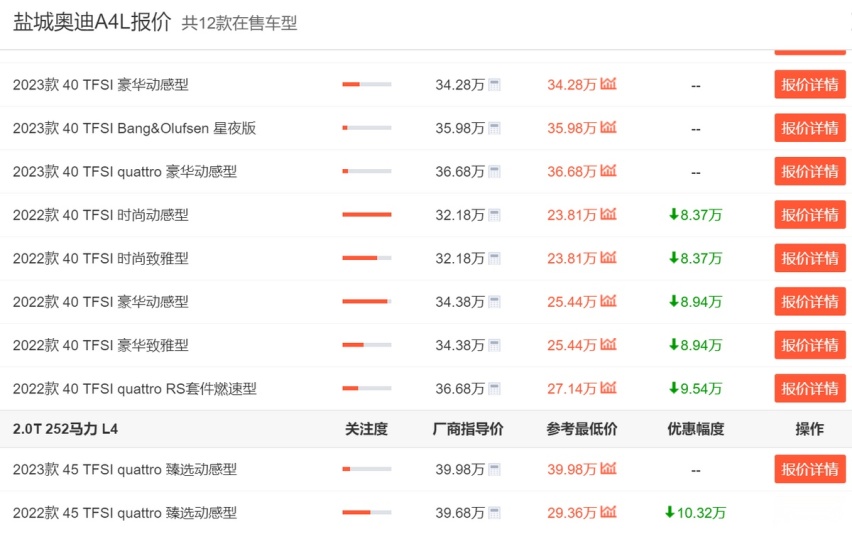Open calculator icon for 2023款 40 TFSI 豪华动感型
This screenshot has width=852, height=539.
pos(494,85)
